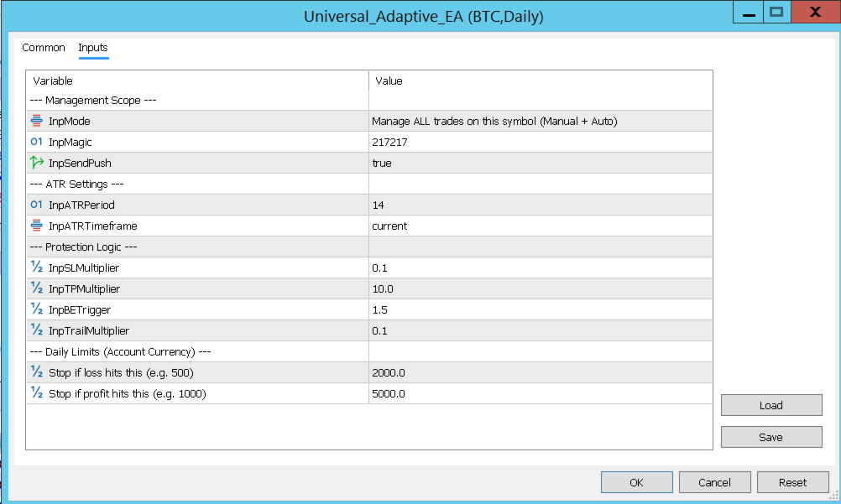Image resolution: width=841 pixels, height=504 pixels.
Task: Select the InpATRPeriod variable name
Action: [x=81, y=205]
